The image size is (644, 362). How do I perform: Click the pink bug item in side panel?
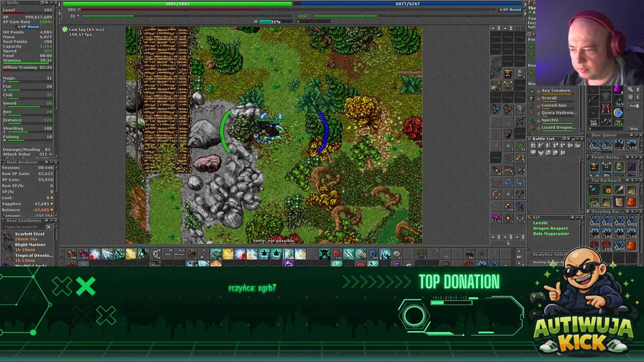pos(496,217)
